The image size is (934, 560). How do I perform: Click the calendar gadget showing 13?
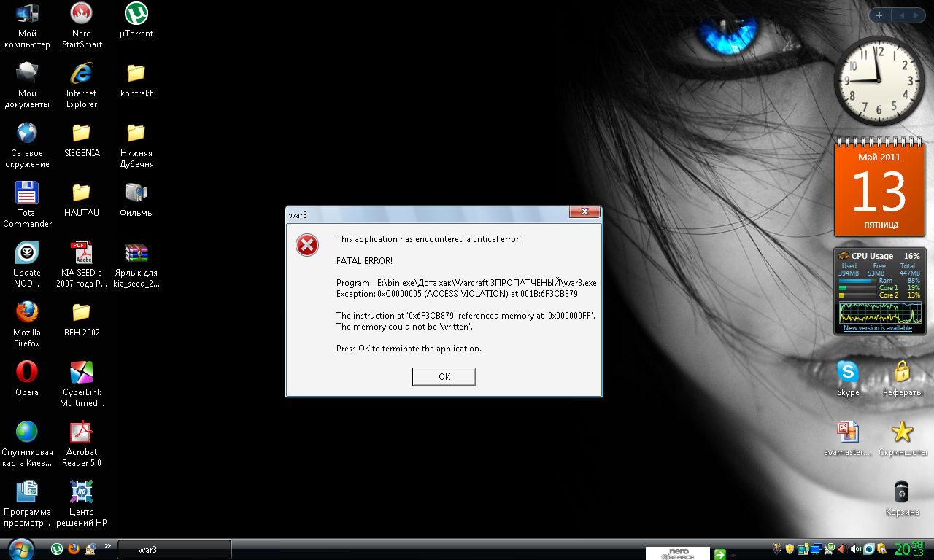click(879, 187)
